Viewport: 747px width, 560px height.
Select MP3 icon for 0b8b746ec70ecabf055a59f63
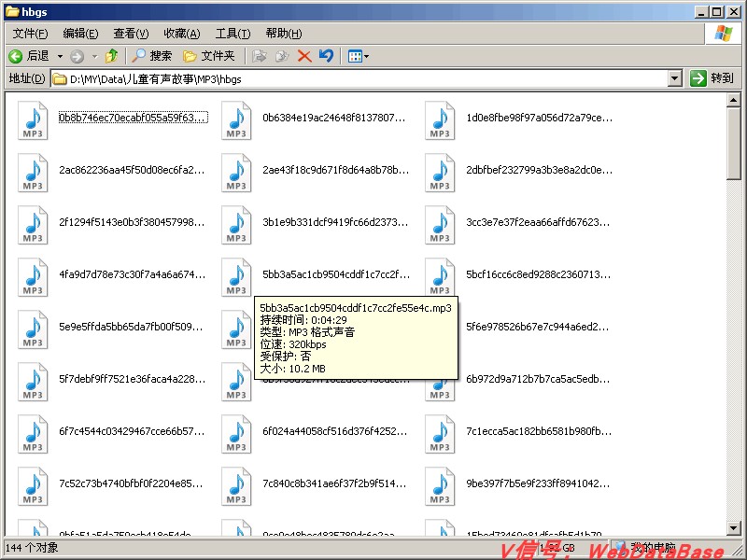pos(33,120)
